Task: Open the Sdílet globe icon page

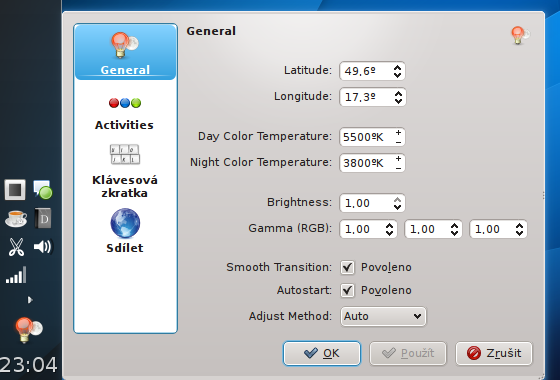Action: [x=125, y=223]
